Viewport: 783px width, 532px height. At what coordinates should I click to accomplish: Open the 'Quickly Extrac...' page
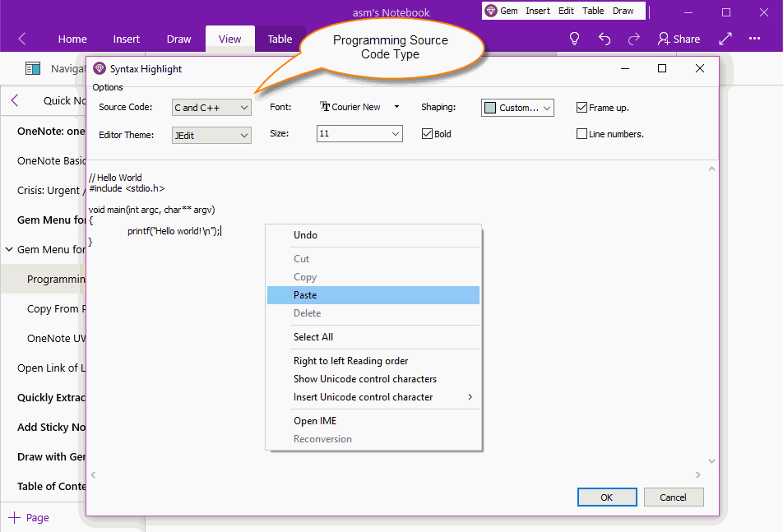pyautogui.click(x=52, y=397)
